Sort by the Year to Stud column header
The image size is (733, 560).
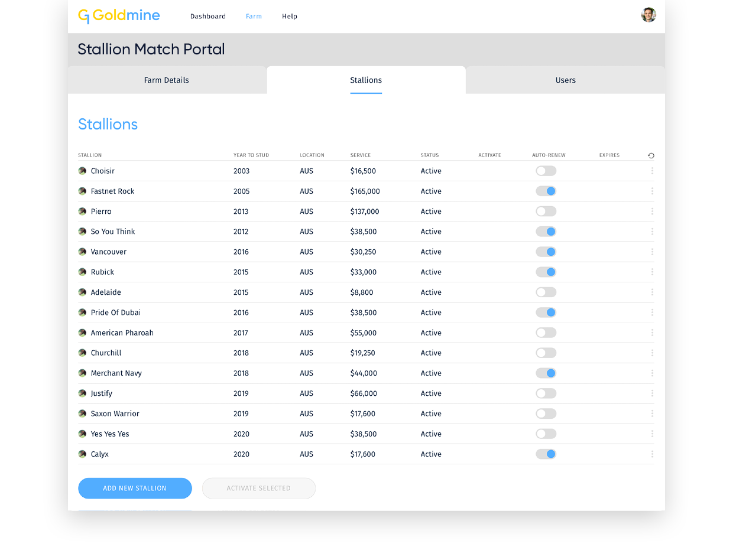tap(251, 155)
